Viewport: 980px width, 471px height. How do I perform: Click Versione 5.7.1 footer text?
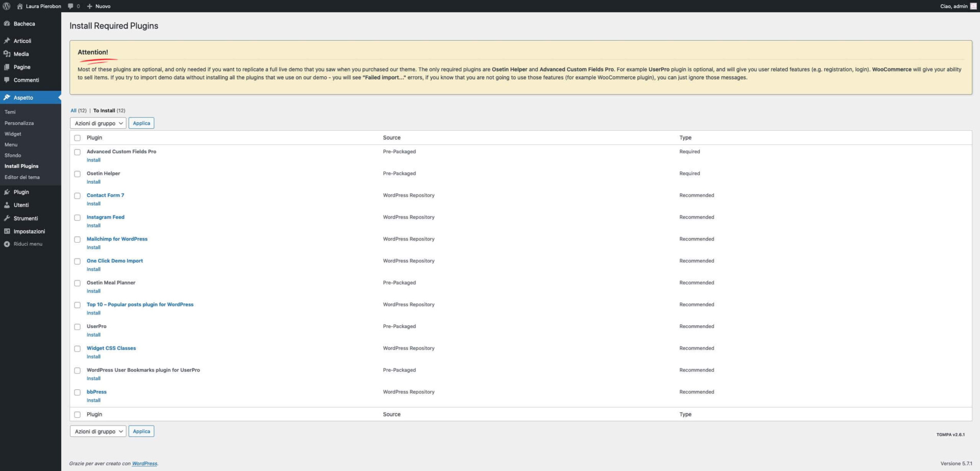point(956,464)
